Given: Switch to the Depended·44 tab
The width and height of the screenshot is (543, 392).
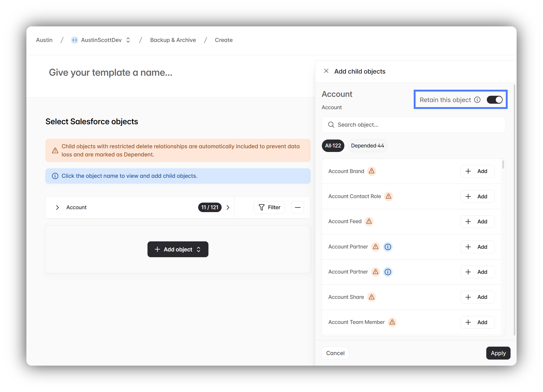Looking at the screenshot, I should (x=367, y=146).
